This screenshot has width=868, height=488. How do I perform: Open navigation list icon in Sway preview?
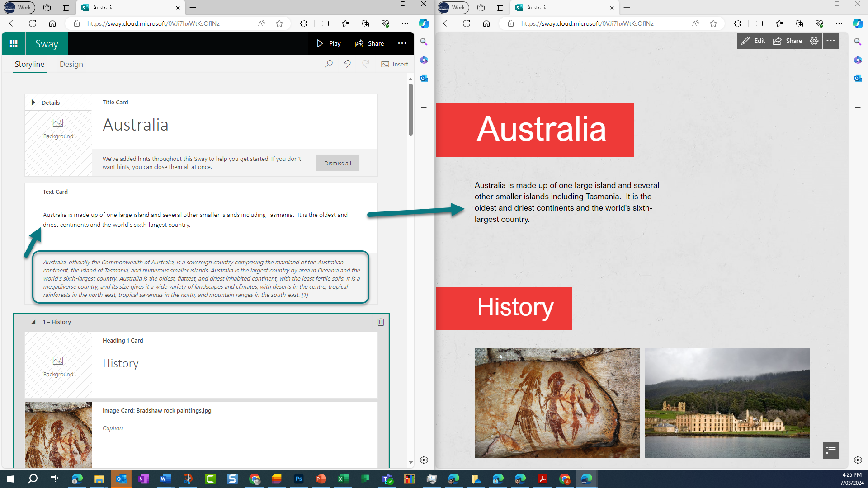point(831,450)
